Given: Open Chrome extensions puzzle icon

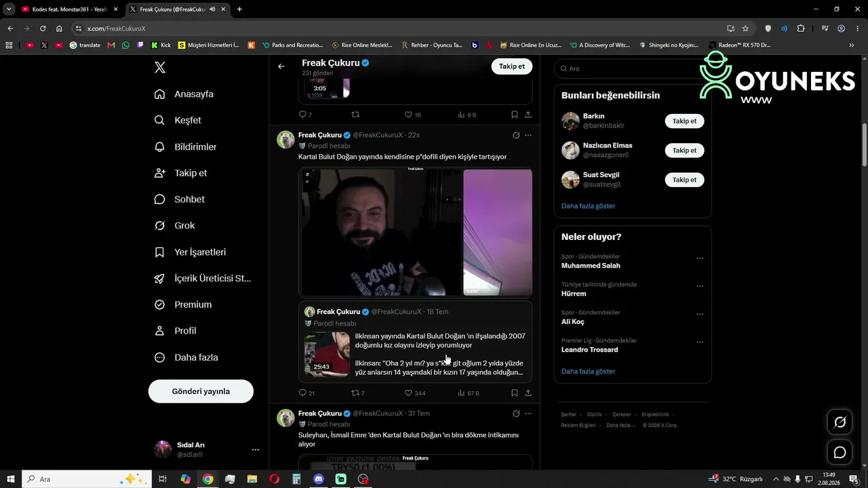Looking at the screenshot, I should [801, 28].
